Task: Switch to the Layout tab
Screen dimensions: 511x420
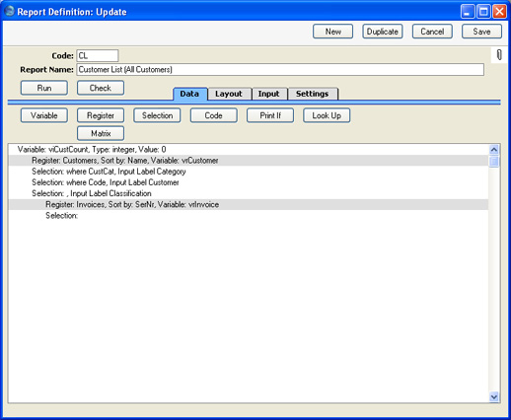Action: (229, 94)
